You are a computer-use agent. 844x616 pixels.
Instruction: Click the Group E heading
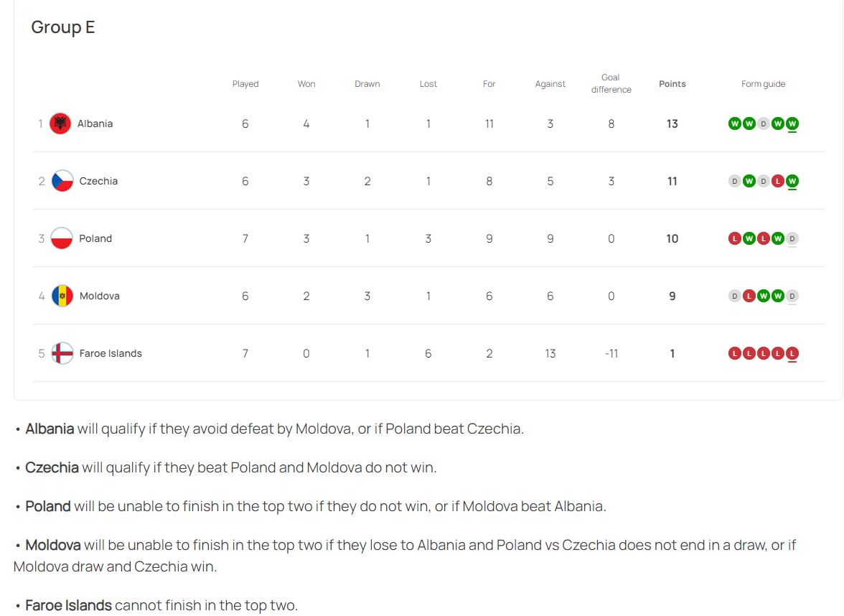pyautogui.click(x=63, y=27)
